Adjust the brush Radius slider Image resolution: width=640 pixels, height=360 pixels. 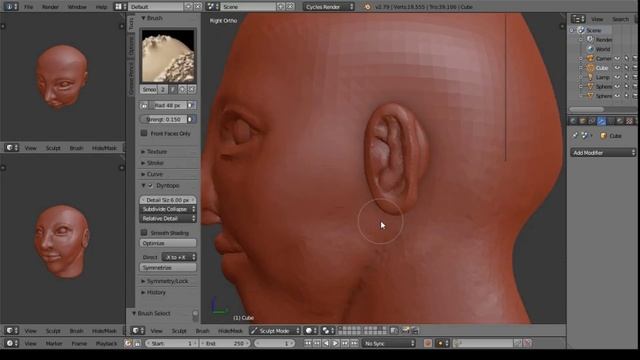(168, 105)
